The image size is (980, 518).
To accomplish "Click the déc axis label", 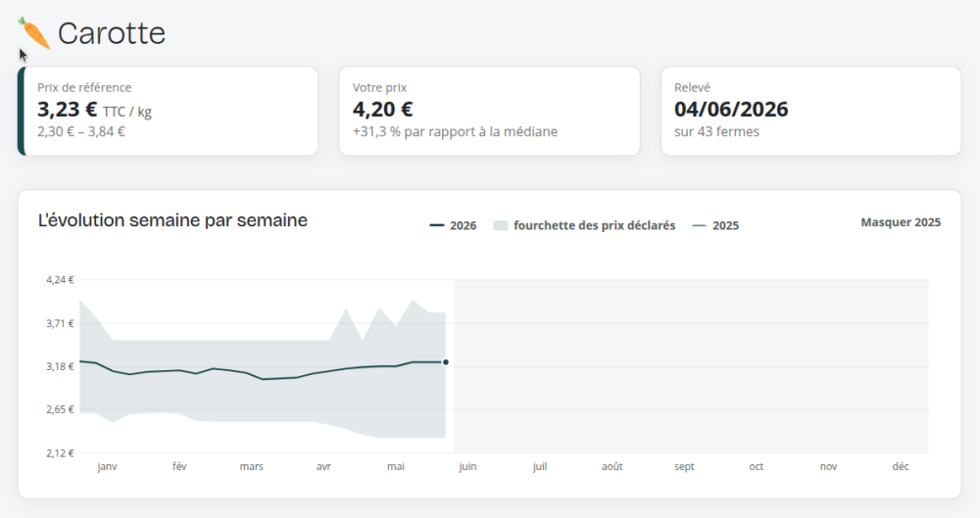I will pos(901,467).
